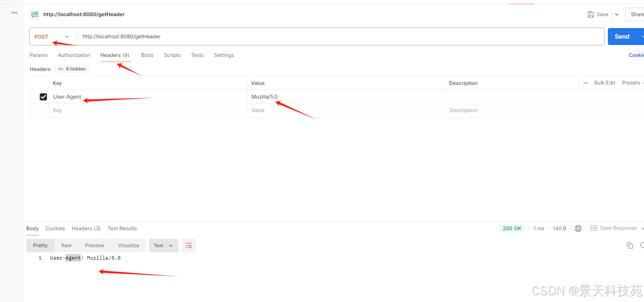Toggle response line wrap icon
This screenshot has width=644, height=302.
click(x=189, y=246)
